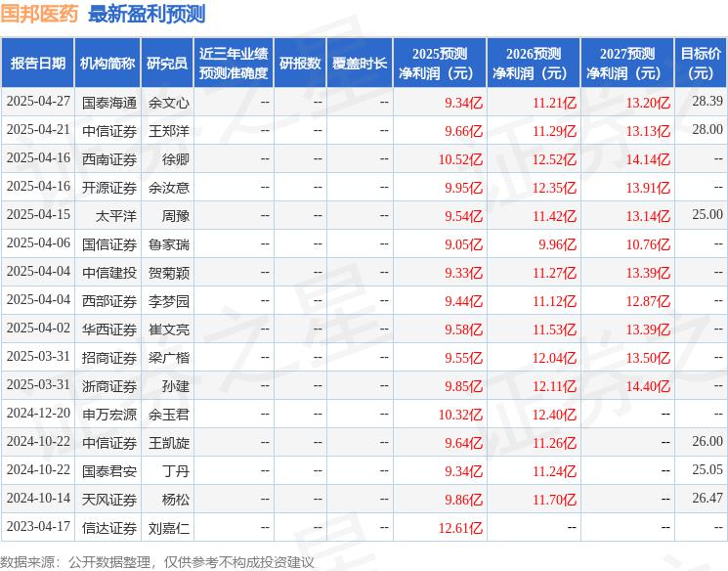This screenshot has height=571, width=728.
Task: Click the 报告日期 column header
Action: pyautogui.click(x=37, y=63)
